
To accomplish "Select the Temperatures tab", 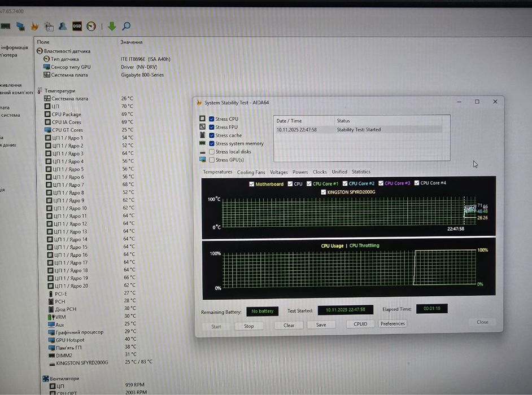I will click(x=217, y=172).
